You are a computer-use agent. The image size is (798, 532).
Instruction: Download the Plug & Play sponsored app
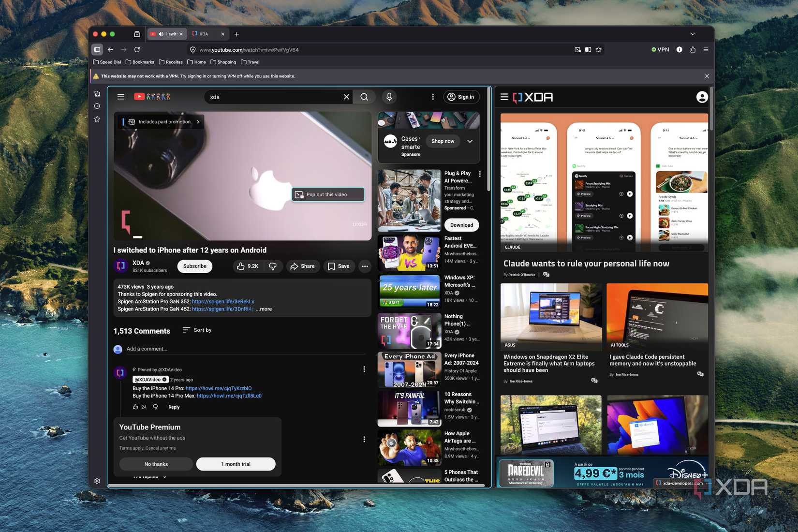click(x=462, y=225)
